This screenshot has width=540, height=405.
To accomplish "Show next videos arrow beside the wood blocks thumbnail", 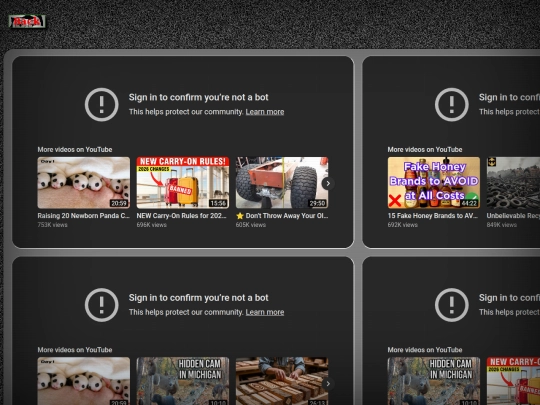I will click(x=328, y=383).
